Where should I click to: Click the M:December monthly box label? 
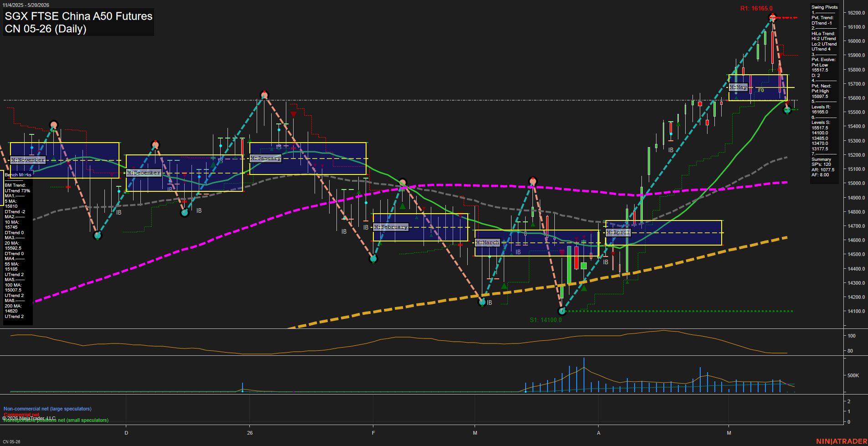144,173
